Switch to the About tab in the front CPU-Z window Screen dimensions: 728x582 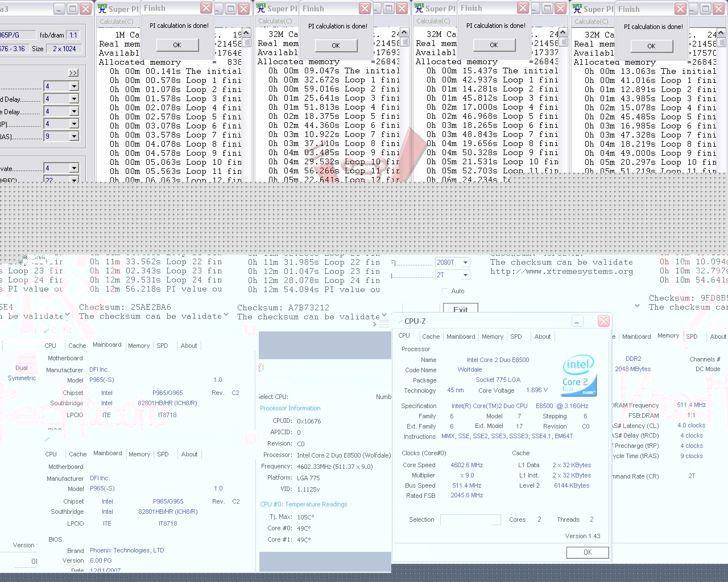(x=543, y=336)
